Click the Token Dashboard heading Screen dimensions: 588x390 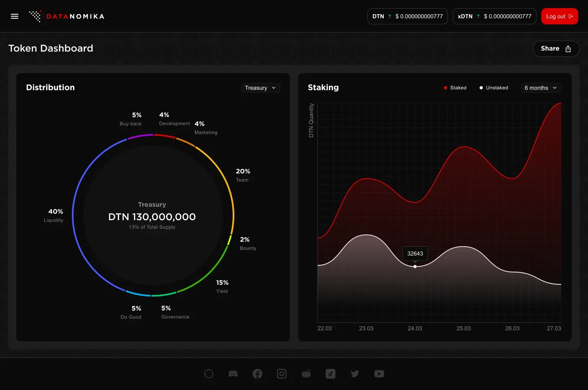[x=51, y=48]
